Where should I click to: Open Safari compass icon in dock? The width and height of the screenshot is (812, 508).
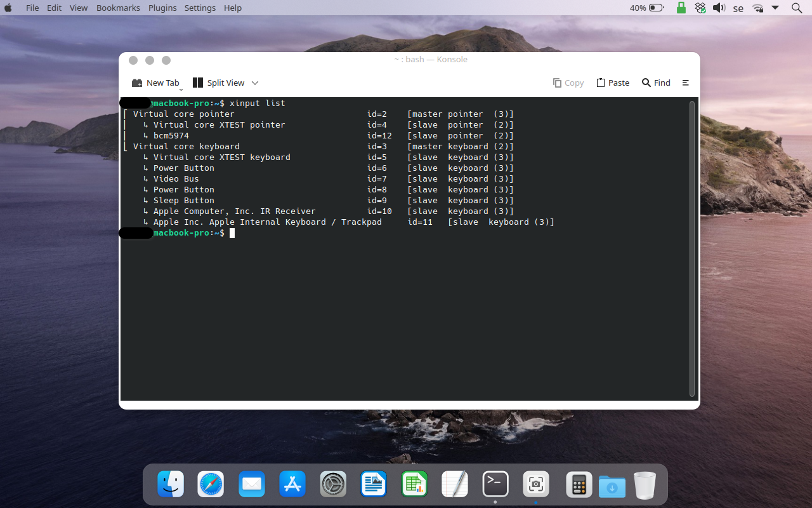click(211, 485)
